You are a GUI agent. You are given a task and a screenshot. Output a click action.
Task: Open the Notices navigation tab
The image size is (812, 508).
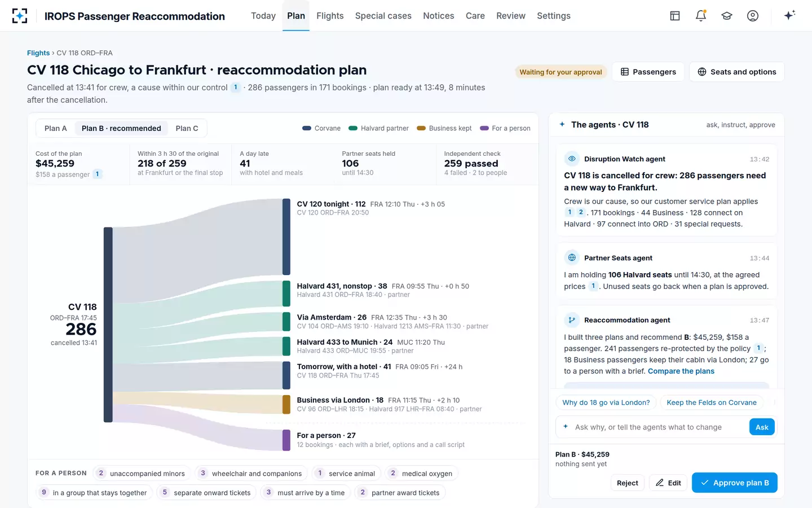[439, 16]
